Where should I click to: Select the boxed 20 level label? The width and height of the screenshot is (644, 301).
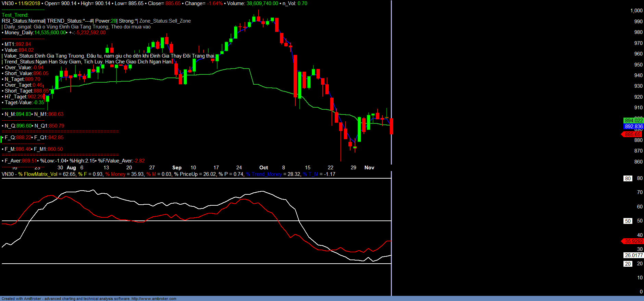(x=628, y=264)
